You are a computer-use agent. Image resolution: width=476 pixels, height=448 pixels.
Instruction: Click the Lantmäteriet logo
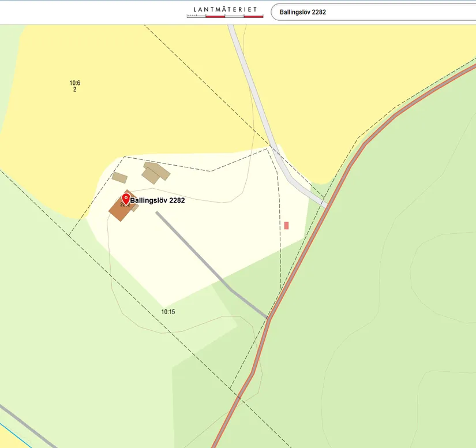click(x=225, y=12)
